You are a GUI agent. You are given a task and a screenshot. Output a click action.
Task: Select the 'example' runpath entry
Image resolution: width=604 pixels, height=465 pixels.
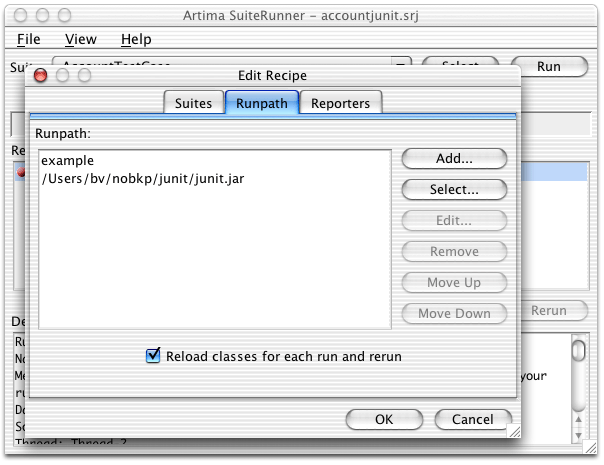(215, 160)
